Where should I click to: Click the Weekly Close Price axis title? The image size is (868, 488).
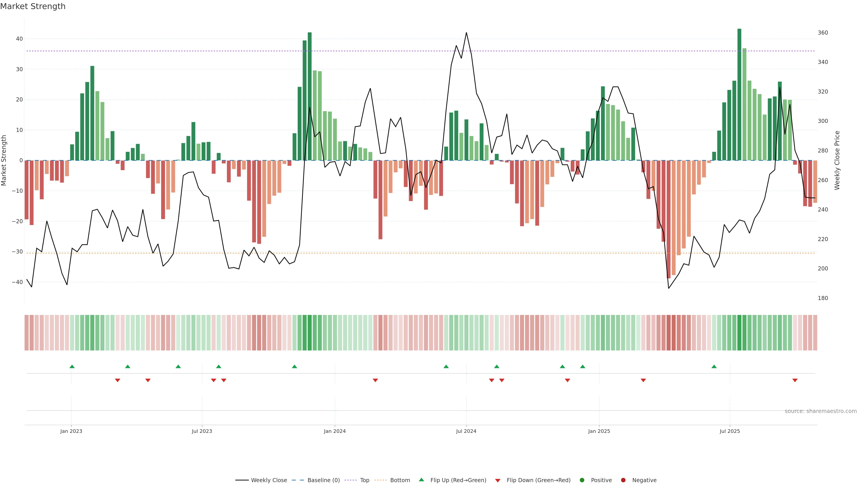pyautogui.click(x=837, y=160)
